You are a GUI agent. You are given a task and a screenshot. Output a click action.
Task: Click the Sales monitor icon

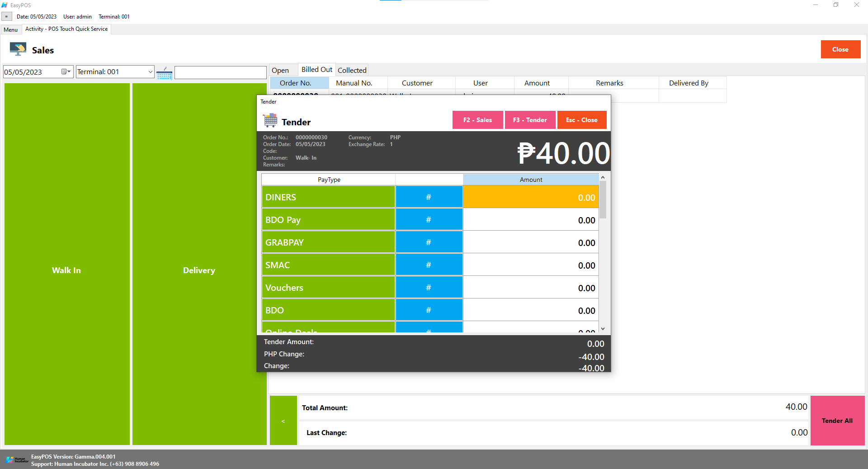[18, 49]
